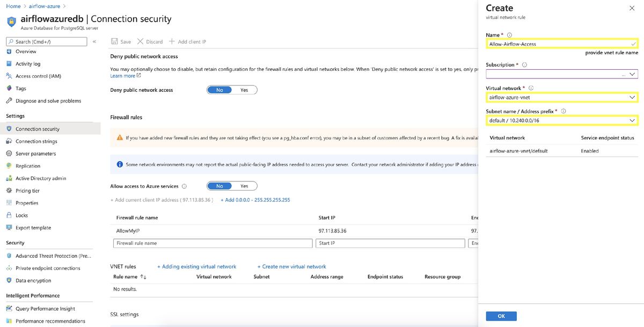Click the Save toolbar button
Viewport: 644px width, 327px height.
click(121, 41)
